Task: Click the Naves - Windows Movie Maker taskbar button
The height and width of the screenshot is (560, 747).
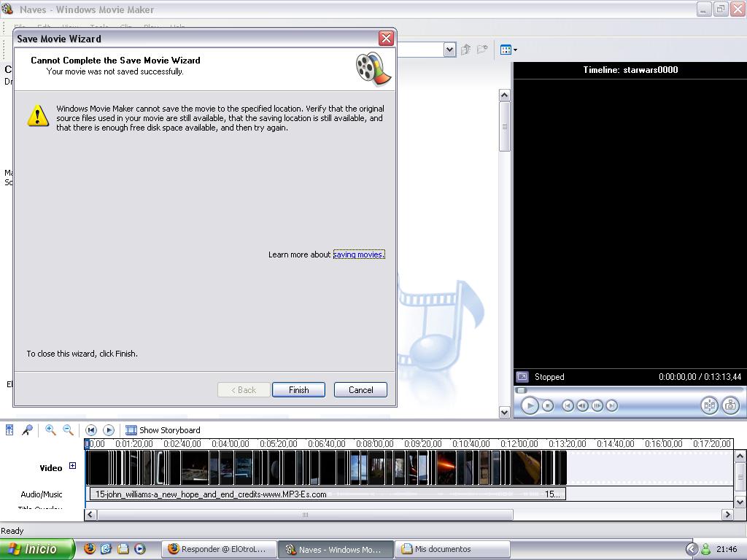Action: point(336,549)
